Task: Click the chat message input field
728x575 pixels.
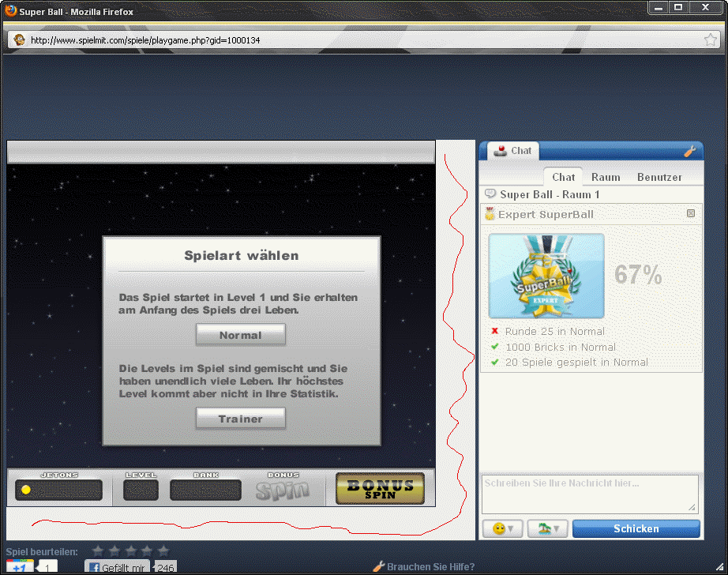Action: tap(590, 494)
